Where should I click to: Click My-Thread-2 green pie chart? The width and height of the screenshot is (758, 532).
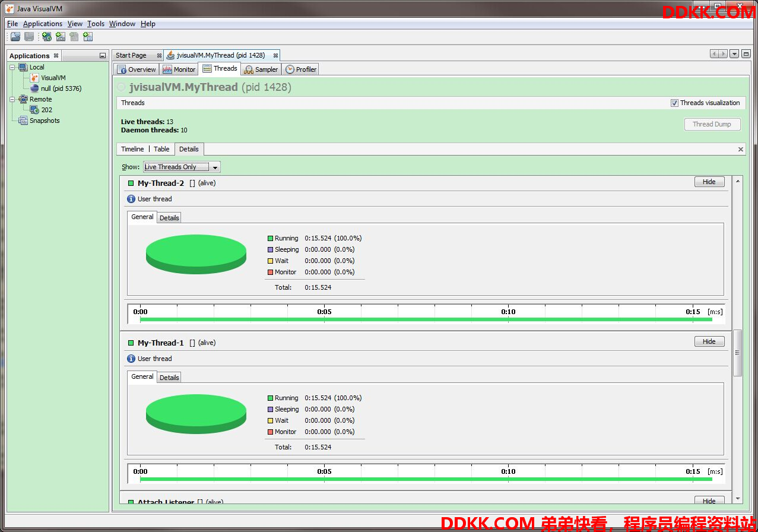(196, 254)
